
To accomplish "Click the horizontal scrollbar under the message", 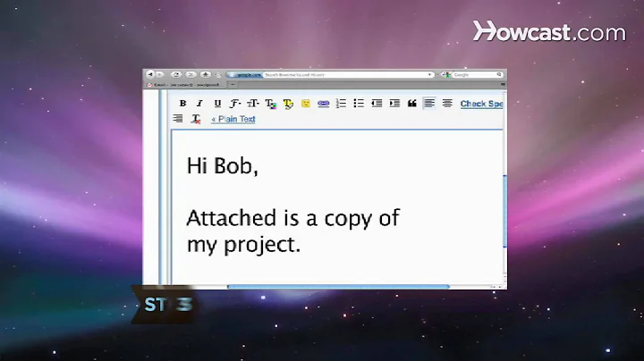I will (x=338, y=287).
